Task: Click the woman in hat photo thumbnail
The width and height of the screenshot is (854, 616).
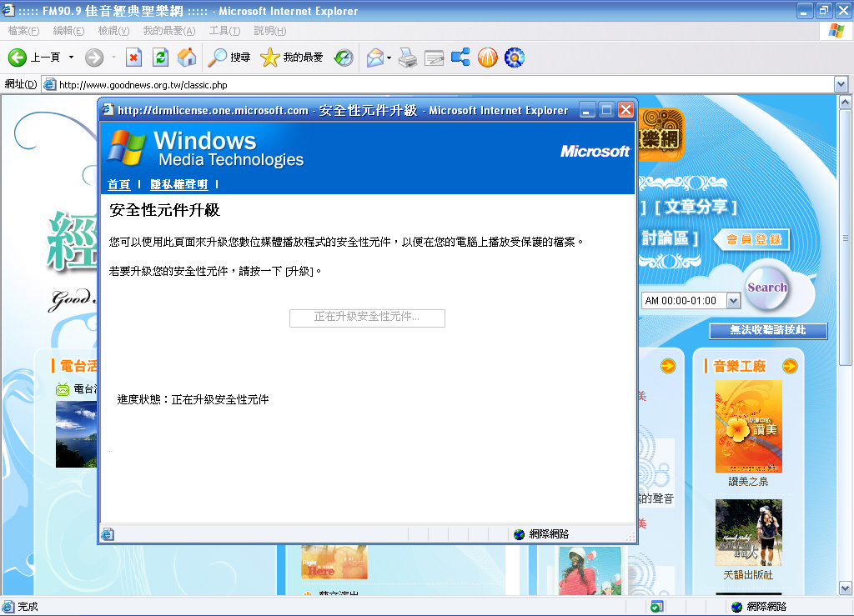Action: [590, 571]
